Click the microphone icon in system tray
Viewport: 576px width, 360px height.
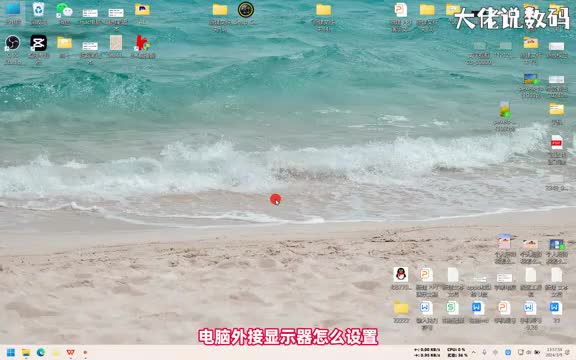pos(485,353)
